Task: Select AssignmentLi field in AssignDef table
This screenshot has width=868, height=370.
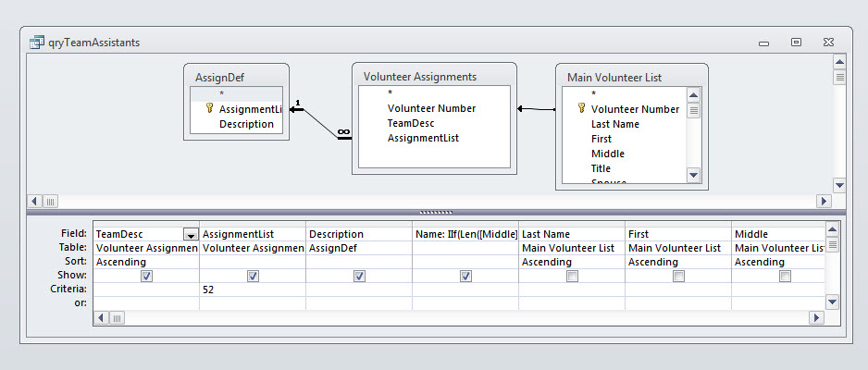Action: click(x=236, y=109)
